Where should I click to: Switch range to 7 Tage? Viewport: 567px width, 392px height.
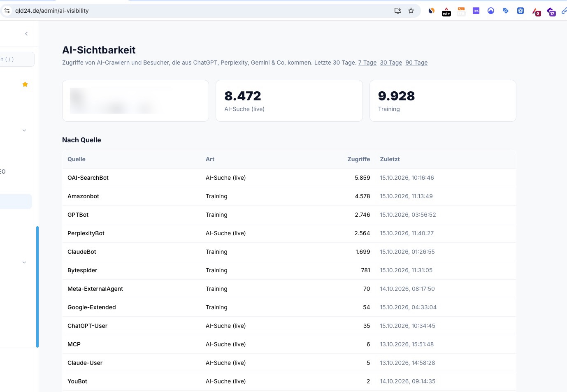pos(367,63)
